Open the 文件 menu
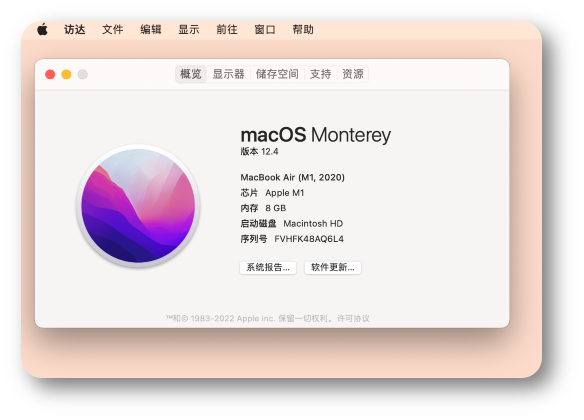Image resolution: width=584 pixels, height=420 pixels. (x=112, y=29)
